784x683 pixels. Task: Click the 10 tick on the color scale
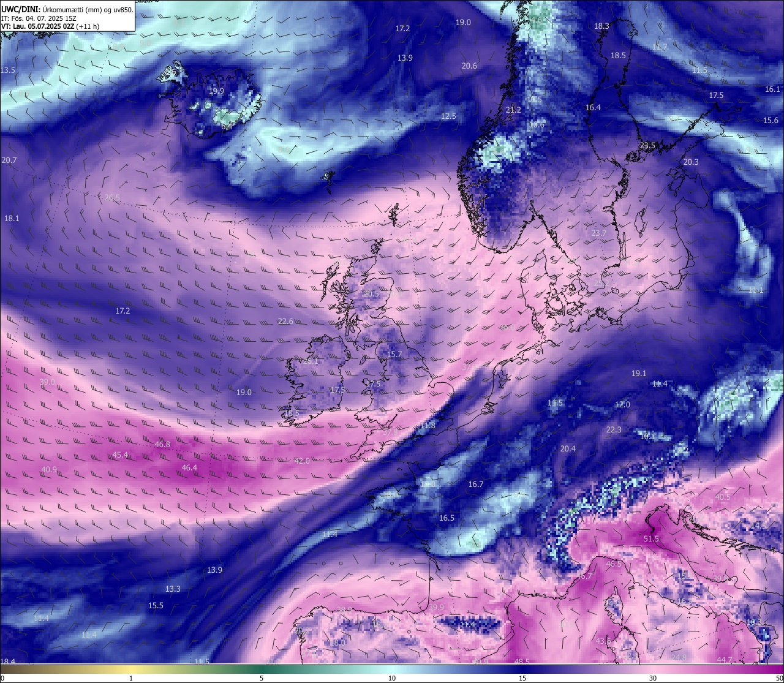pos(392,677)
